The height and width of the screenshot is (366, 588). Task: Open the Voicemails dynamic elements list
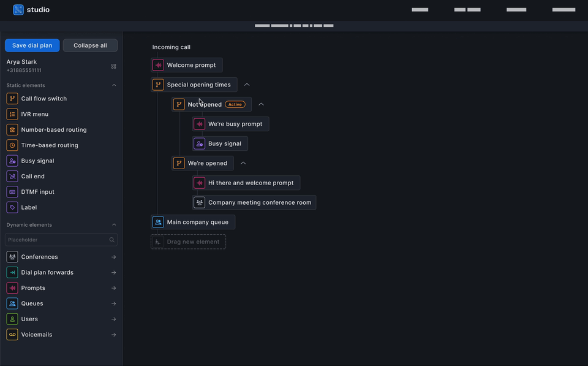click(x=113, y=334)
